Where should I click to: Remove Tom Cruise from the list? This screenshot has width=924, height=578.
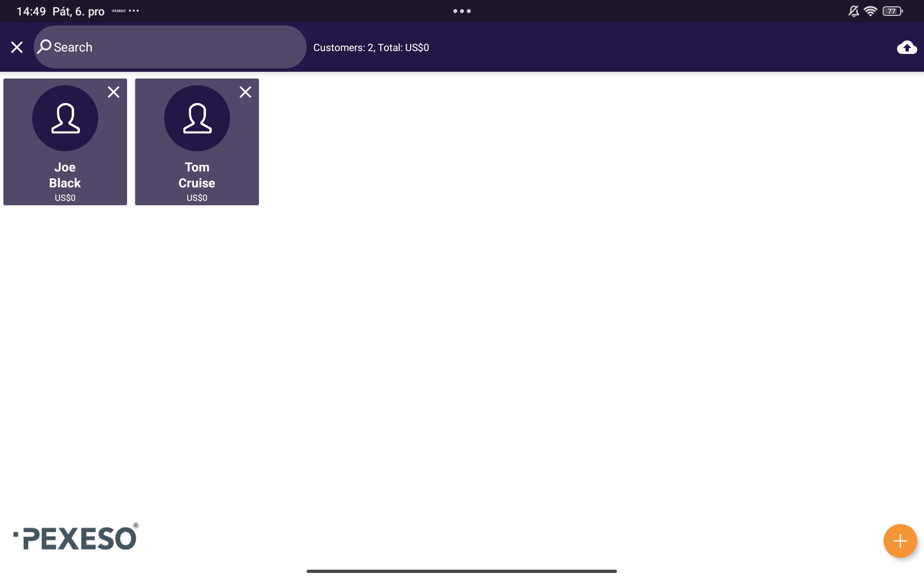click(245, 91)
